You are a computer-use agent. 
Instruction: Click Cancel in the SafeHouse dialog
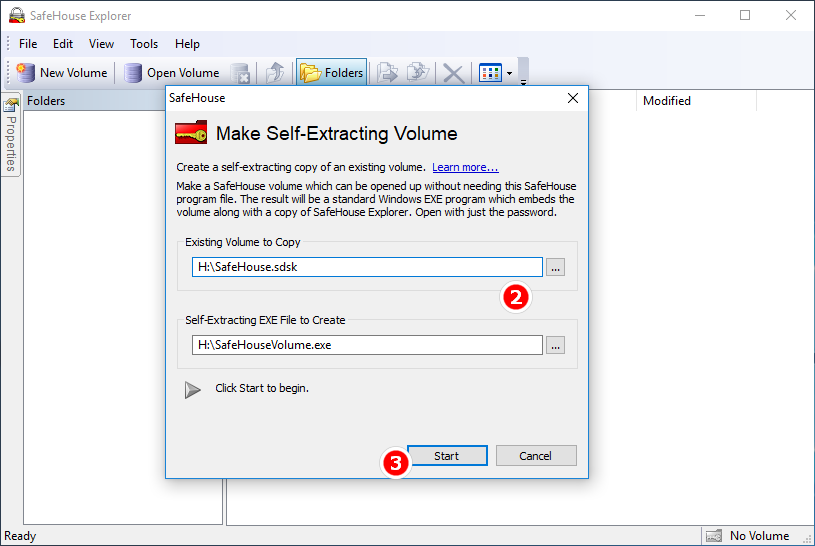(536, 456)
